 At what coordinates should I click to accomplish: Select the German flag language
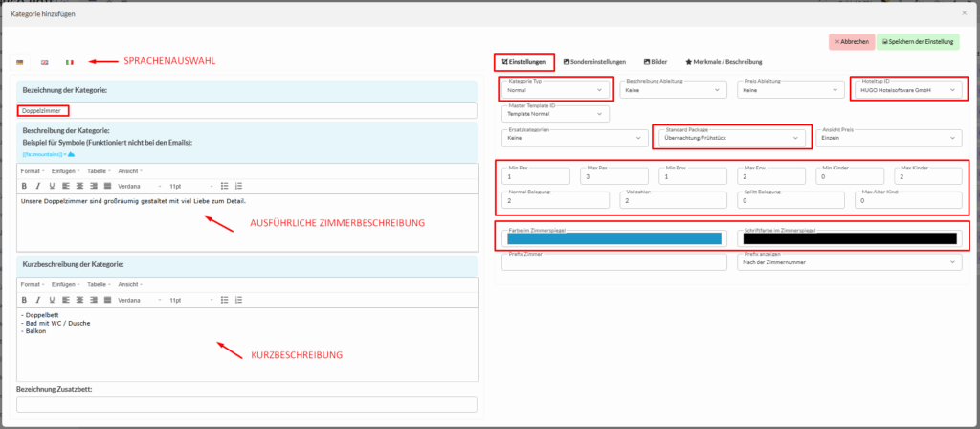point(20,62)
